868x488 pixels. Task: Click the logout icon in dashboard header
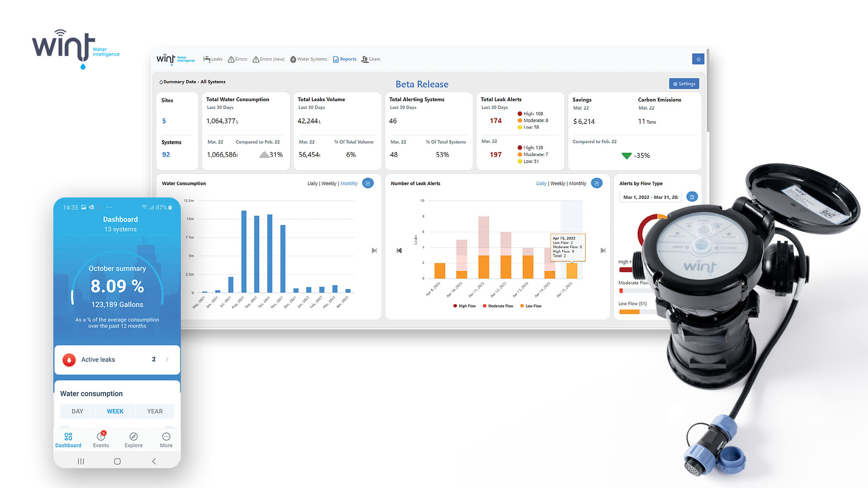pos(698,59)
